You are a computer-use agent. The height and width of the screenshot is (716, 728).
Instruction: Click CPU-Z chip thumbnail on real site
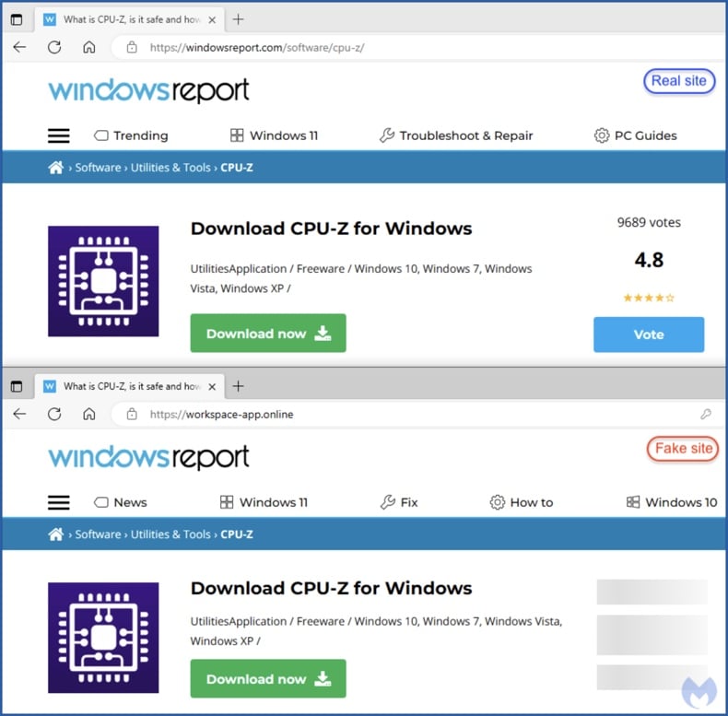coord(103,281)
